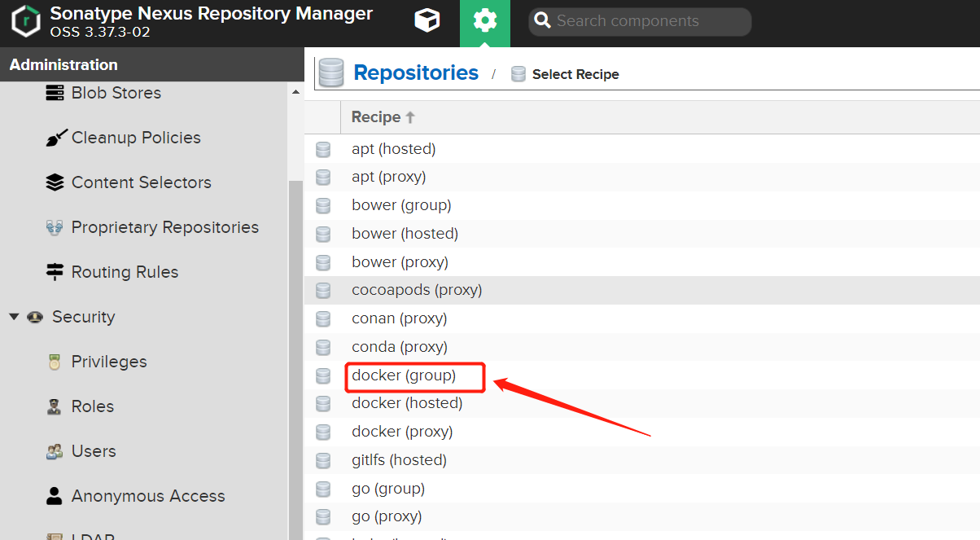Choose the docker (proxy) recipe
Viewport: 980px width, 540px height.
coord(402,432)
